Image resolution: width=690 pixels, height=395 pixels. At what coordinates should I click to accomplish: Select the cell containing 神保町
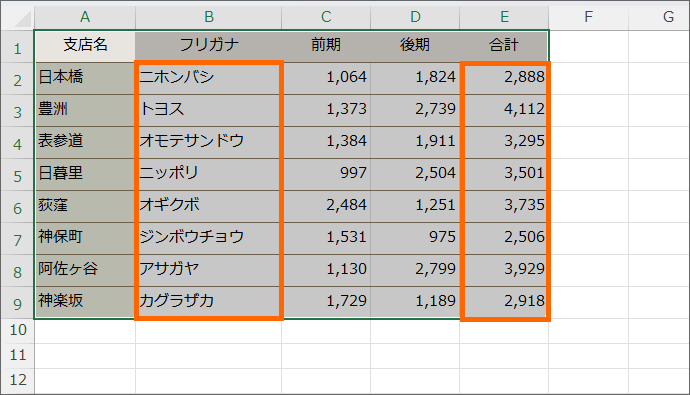pos(85,239)
